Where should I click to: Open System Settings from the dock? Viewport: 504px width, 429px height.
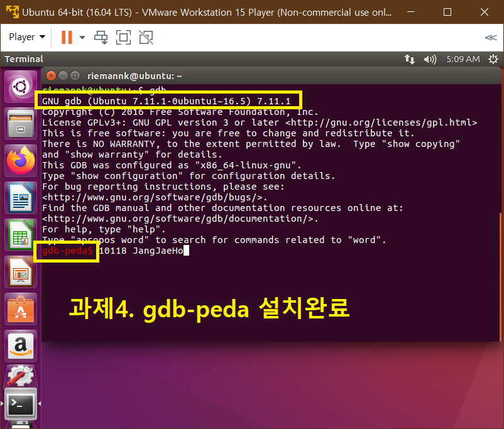coord(21,376)
